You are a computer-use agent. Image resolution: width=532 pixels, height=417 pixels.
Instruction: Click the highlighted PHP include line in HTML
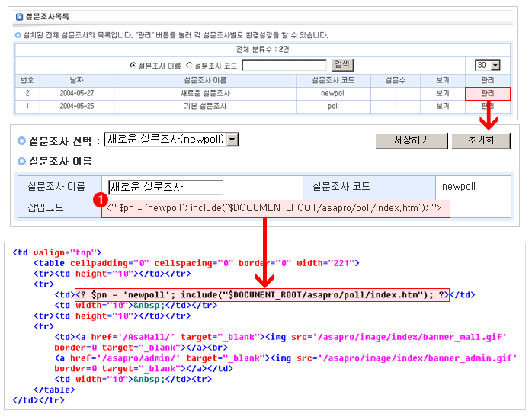tap(261, 295)
